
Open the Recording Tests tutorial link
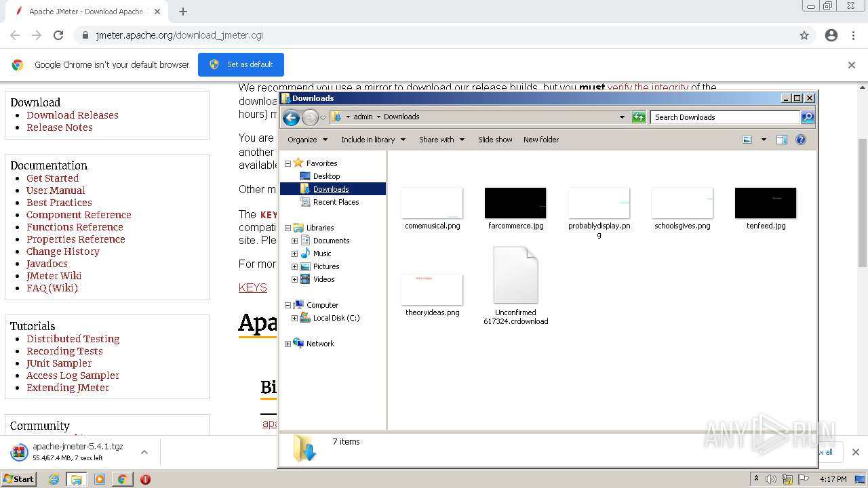(x=64, y=351)
